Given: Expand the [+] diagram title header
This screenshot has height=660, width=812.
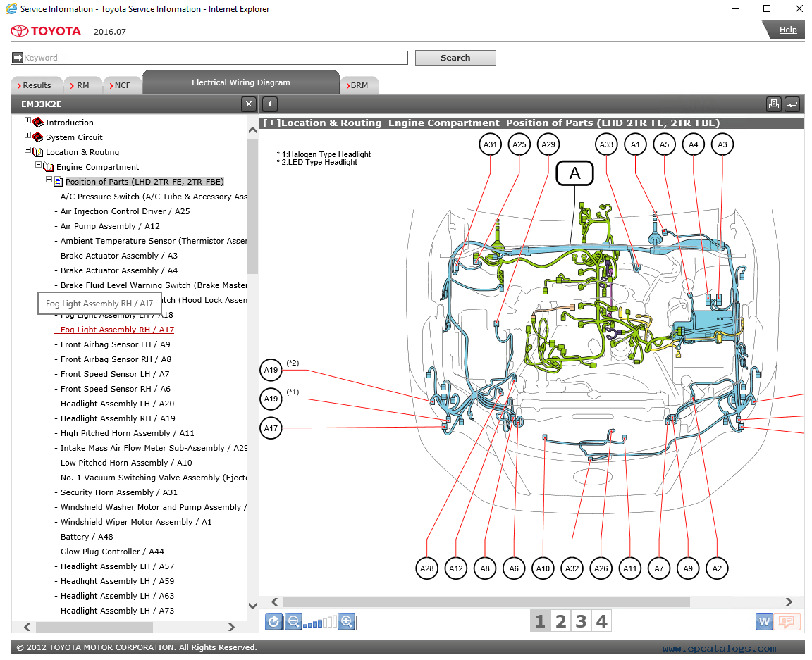Looking at the screenshot, I should [x=271, y=123].
